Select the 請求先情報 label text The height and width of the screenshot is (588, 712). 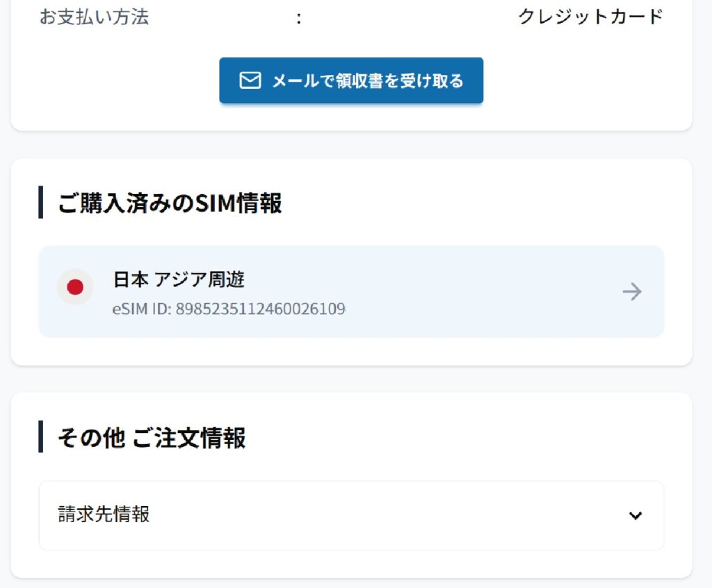pos(104,514)
